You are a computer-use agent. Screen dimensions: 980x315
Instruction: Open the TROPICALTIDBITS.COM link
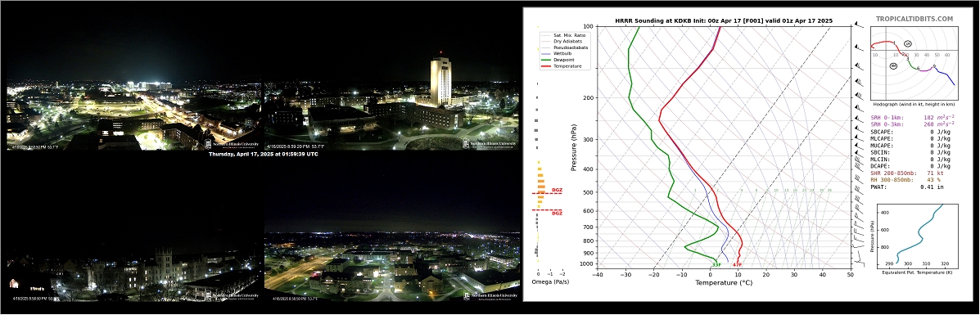tap(915, 20)
